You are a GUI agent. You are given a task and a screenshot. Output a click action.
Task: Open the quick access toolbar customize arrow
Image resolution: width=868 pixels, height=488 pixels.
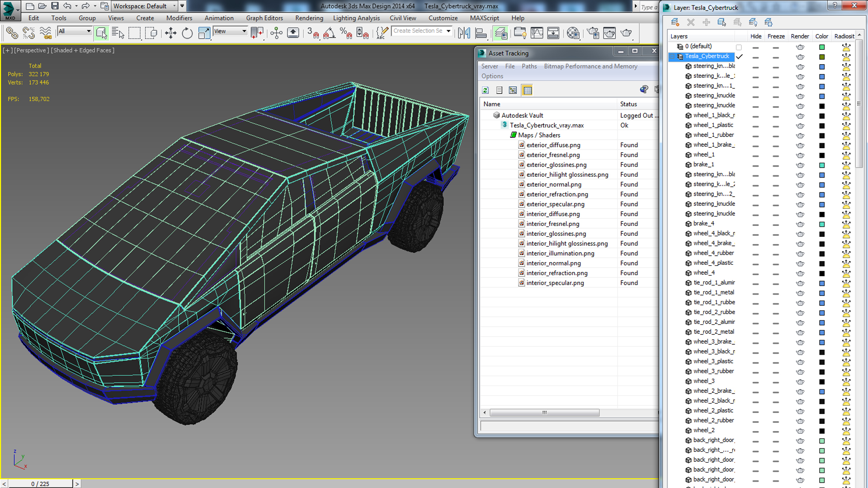[x=182, y=6]
